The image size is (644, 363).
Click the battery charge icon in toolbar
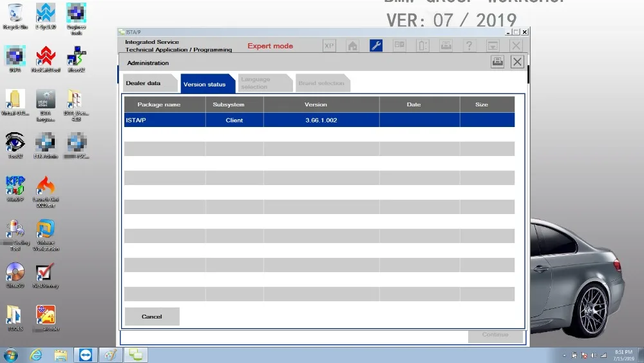422,45
